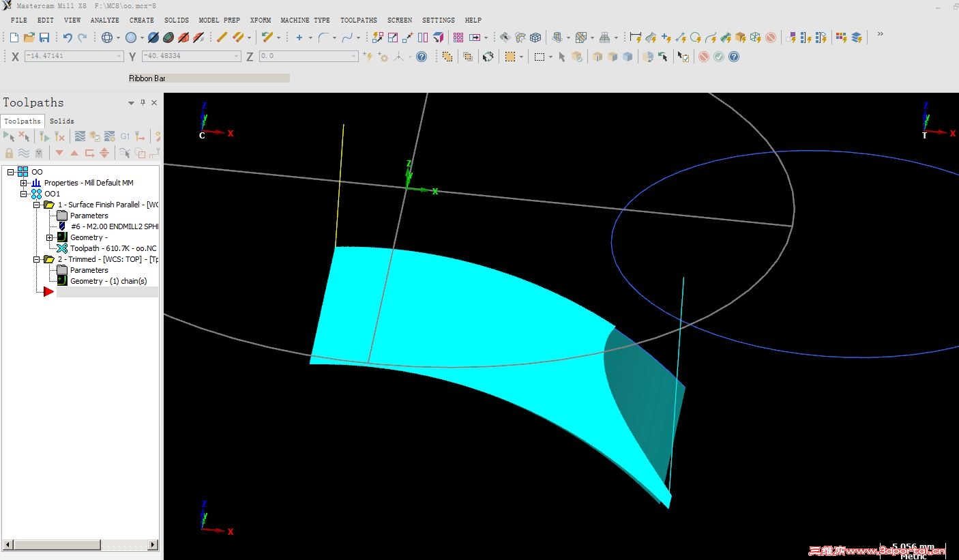The image size is (959, 560).
Task: Open the FILE menu
Action: tap(19, 20)
